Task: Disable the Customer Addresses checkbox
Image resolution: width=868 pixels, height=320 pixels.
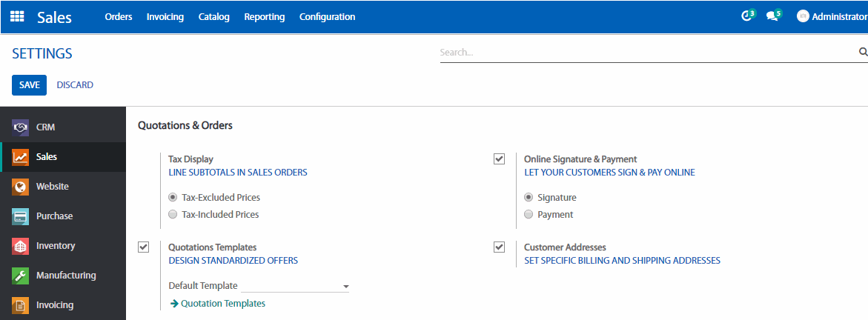Action: [499, 247]
